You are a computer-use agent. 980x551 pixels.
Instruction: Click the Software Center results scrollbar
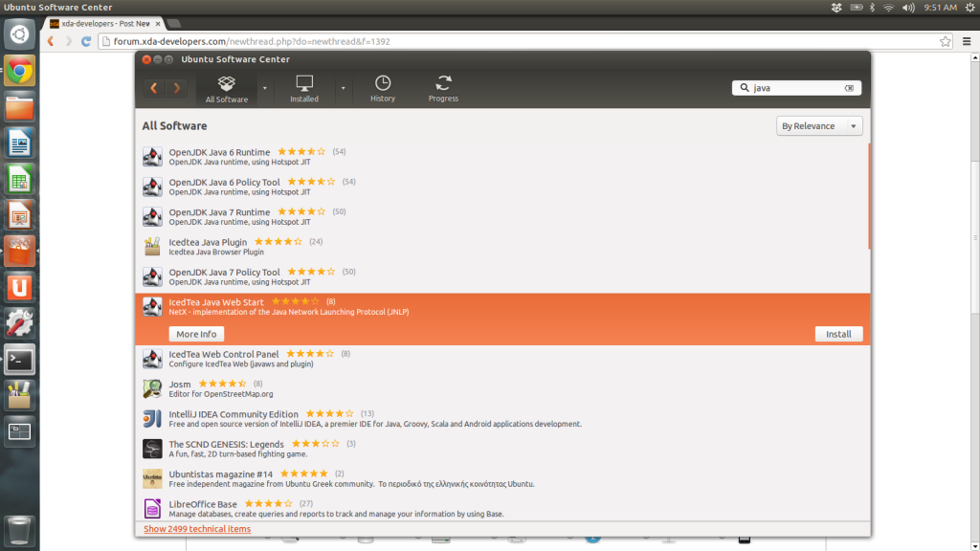click(869, 196)
